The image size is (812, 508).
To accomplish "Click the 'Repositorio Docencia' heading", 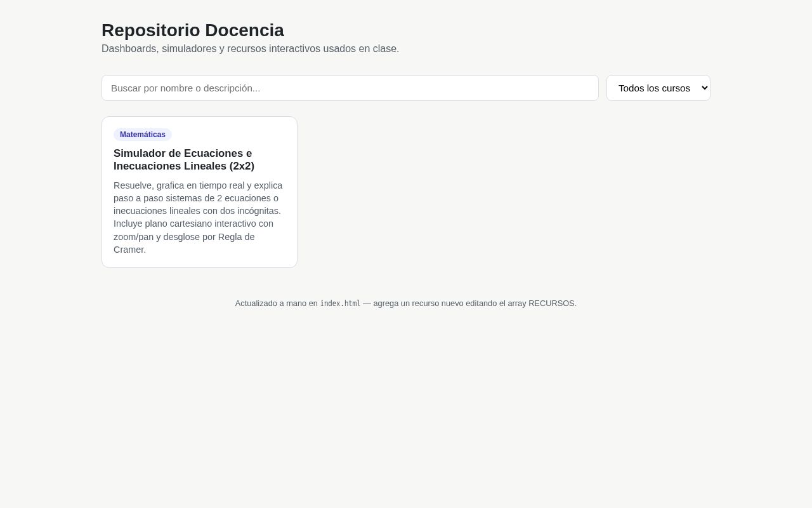I will [x=193, y=30].
